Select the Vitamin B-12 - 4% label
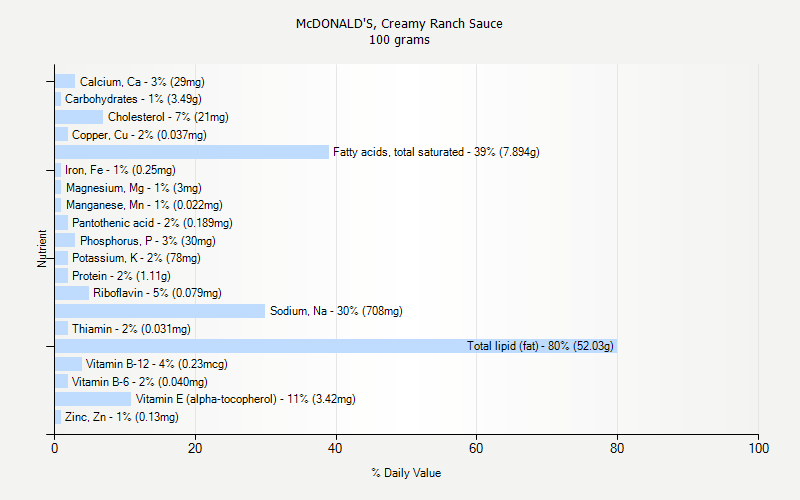The width and height of the screenshot is (800, 500). pyautogui.click(x=157, y=364)
